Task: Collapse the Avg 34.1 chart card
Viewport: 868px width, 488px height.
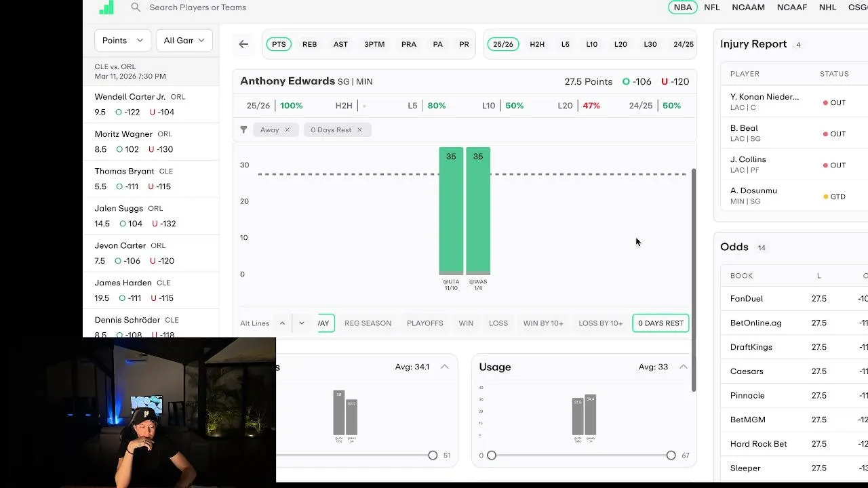Action: pos(444,367)
